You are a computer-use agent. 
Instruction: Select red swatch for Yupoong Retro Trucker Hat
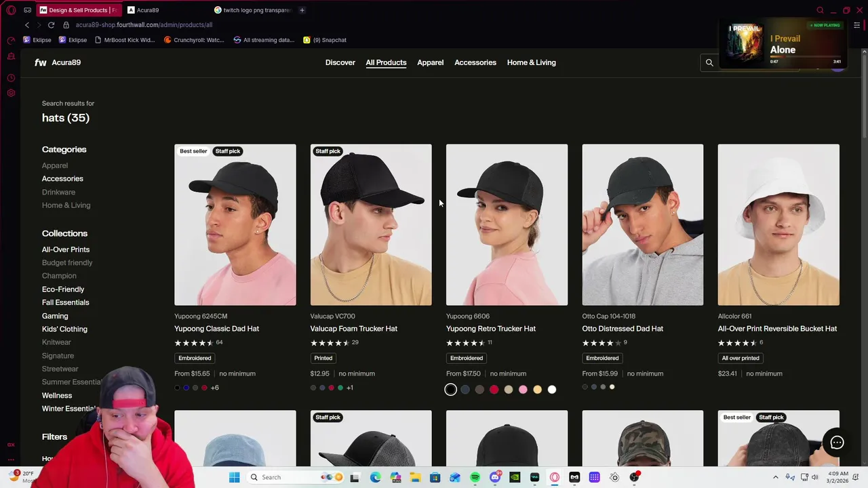point(494,389)
